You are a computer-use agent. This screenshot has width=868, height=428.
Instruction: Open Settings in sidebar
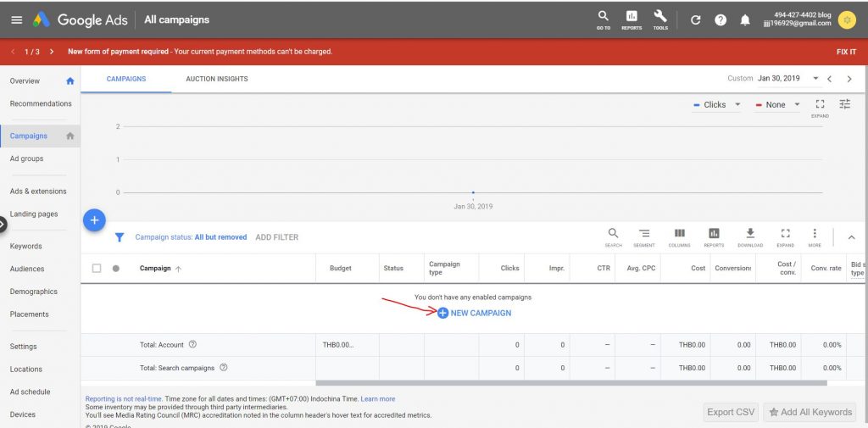click(x=23, y=346)
